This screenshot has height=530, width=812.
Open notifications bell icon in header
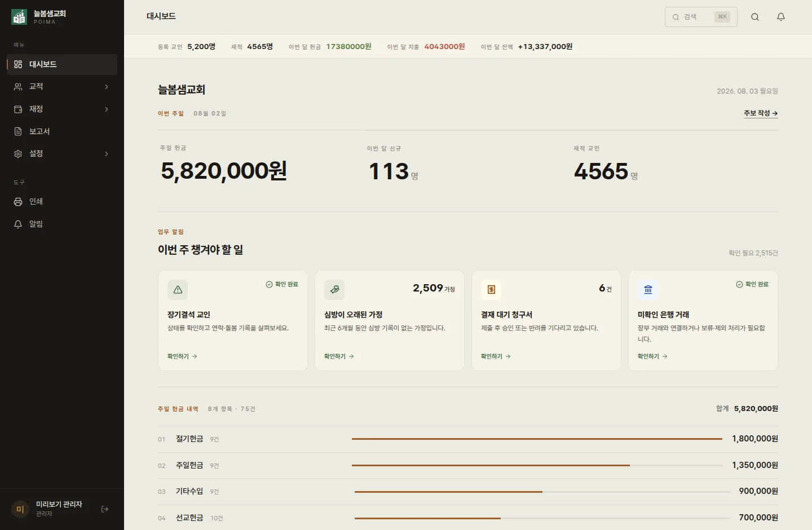(x=781, y=17)
